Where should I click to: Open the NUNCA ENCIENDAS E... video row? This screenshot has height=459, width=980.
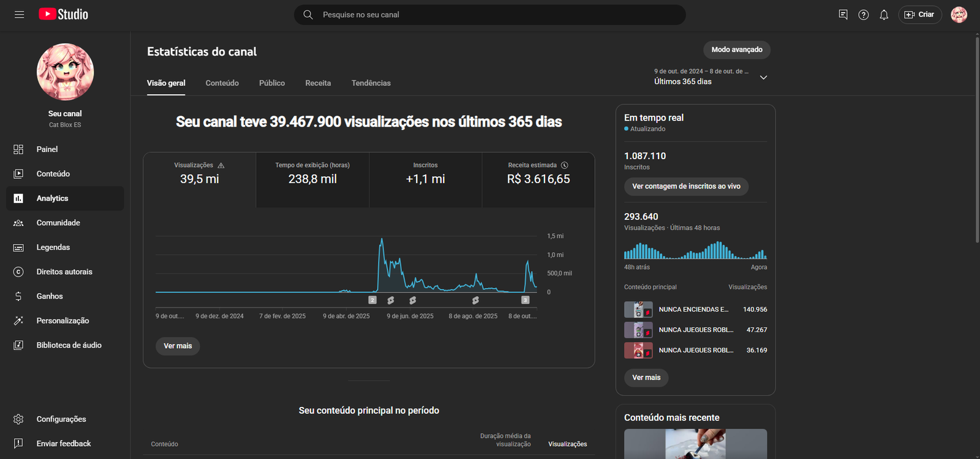696,310
